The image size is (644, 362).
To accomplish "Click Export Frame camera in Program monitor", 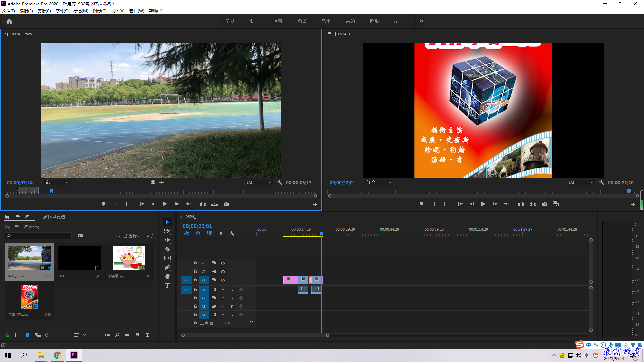I will pyautogui.click(x=544, y=204).
